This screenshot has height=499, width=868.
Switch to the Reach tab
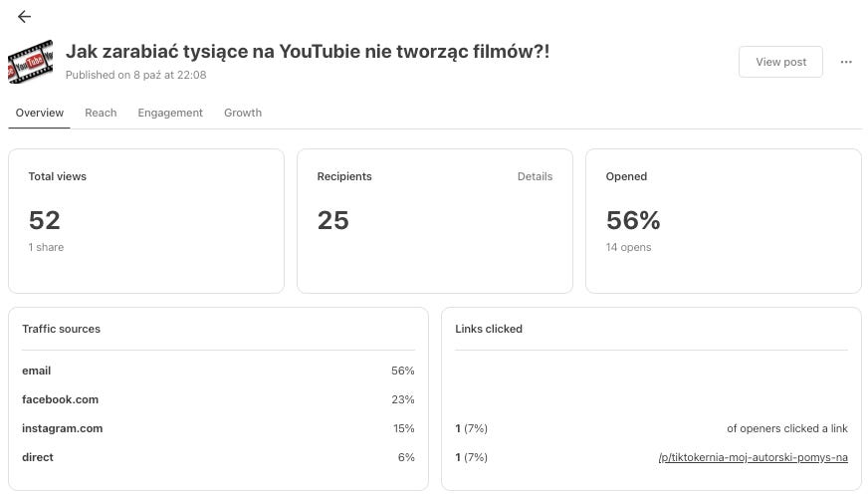point(101,113)
